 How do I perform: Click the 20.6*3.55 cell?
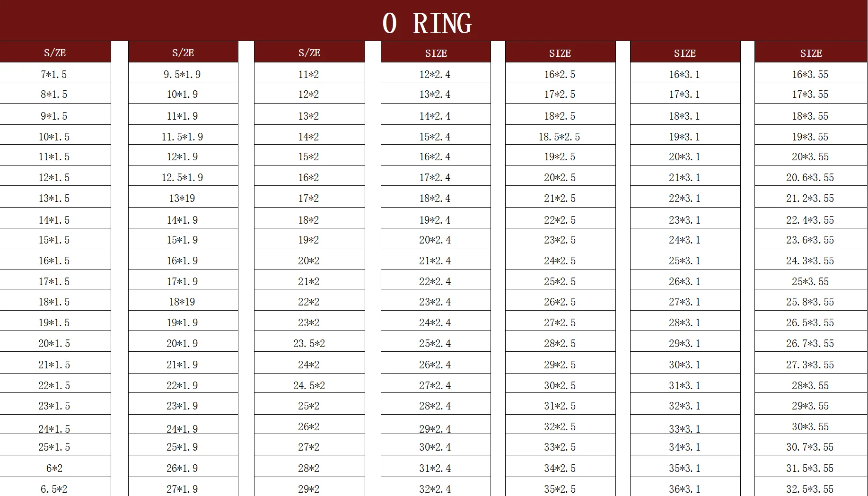pyautogui.click(x=810, y=177)
